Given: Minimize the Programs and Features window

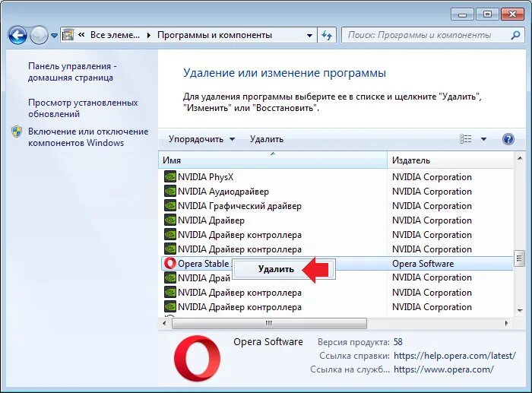Looking at the screenshot, I should tap(462, 14).
